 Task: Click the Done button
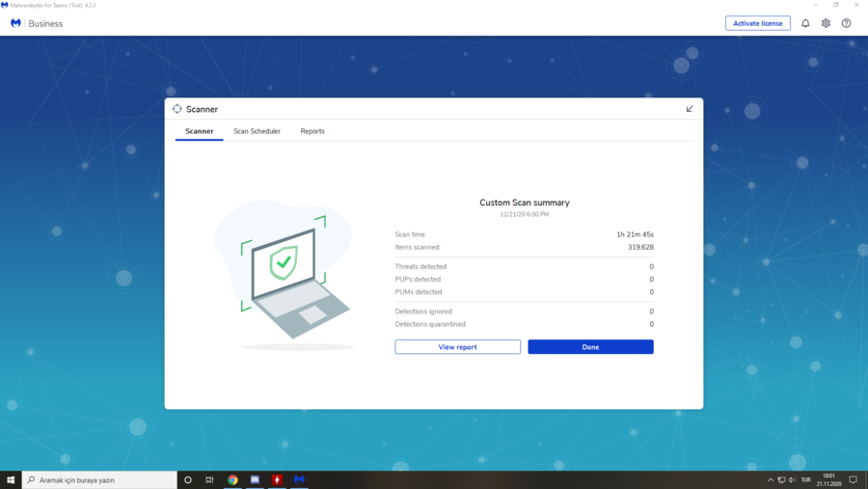[590, 346]
